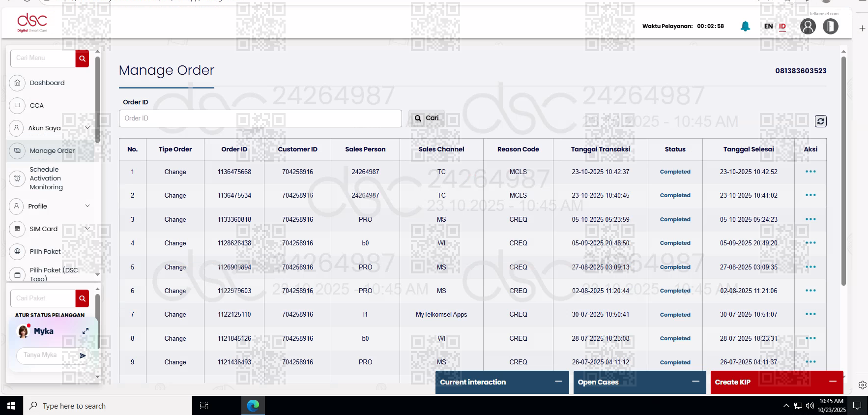
Task: Open Pilih Paket (DSC Taxo) menu
Action: [54, 274]
